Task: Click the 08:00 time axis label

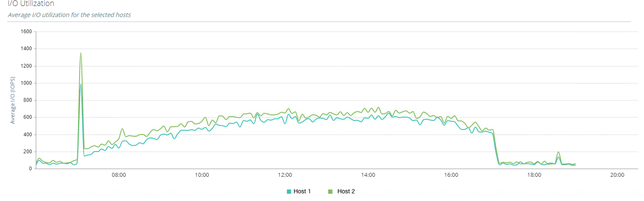Action: (x=118, y=175)
